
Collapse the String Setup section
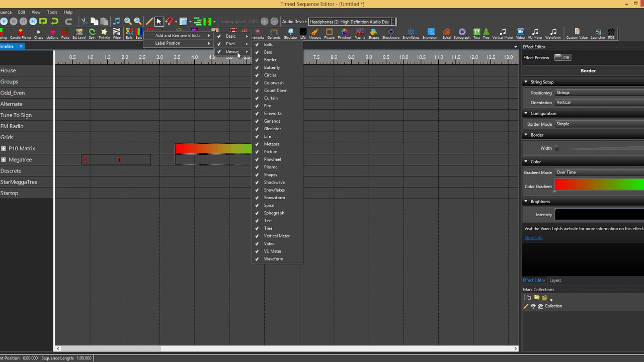(x=526, y=82)
